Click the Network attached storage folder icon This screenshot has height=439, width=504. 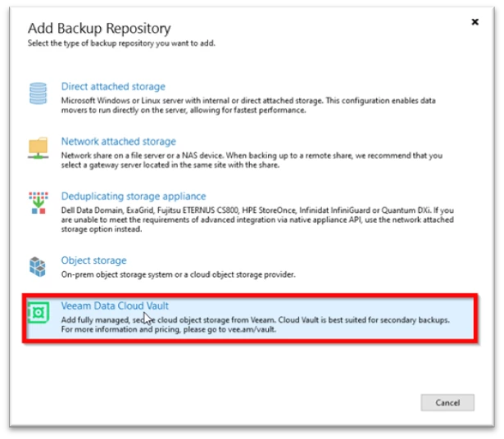point(39,147)
